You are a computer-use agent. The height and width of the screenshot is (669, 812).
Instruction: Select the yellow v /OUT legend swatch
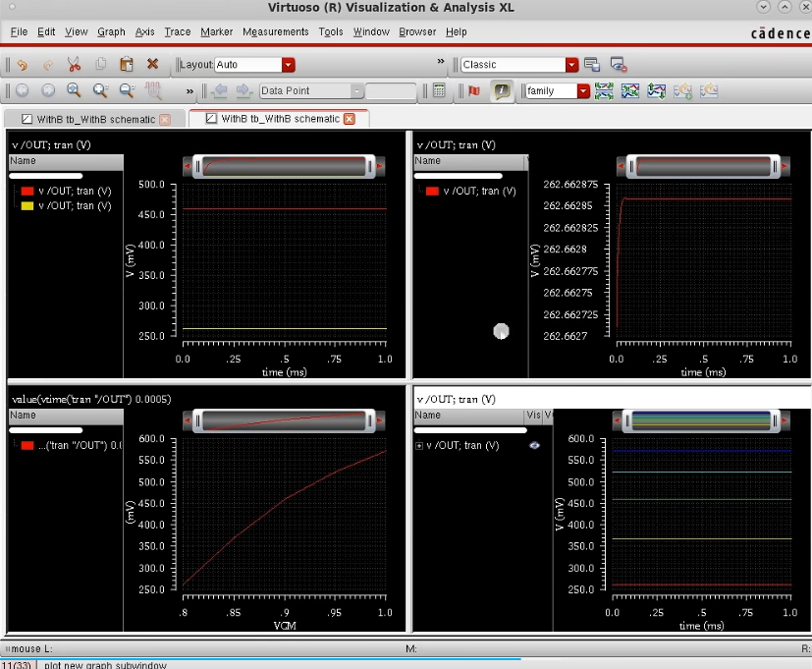coord(27,206)
